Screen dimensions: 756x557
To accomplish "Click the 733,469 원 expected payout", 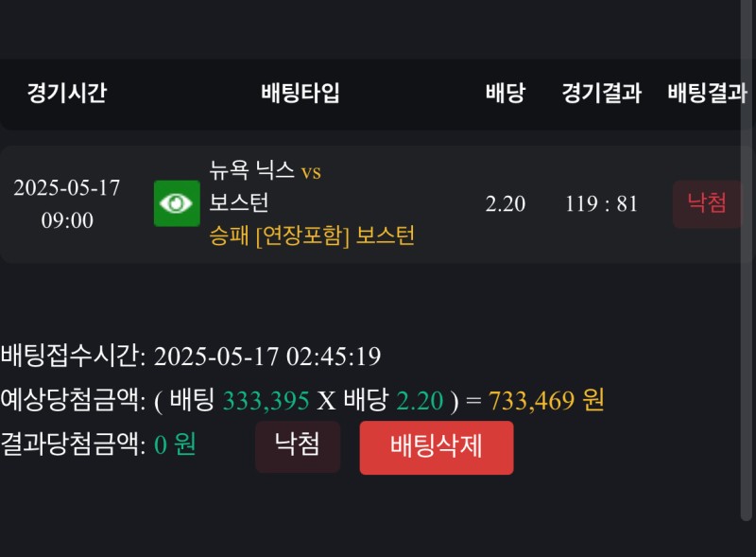I will click(546, 401).
